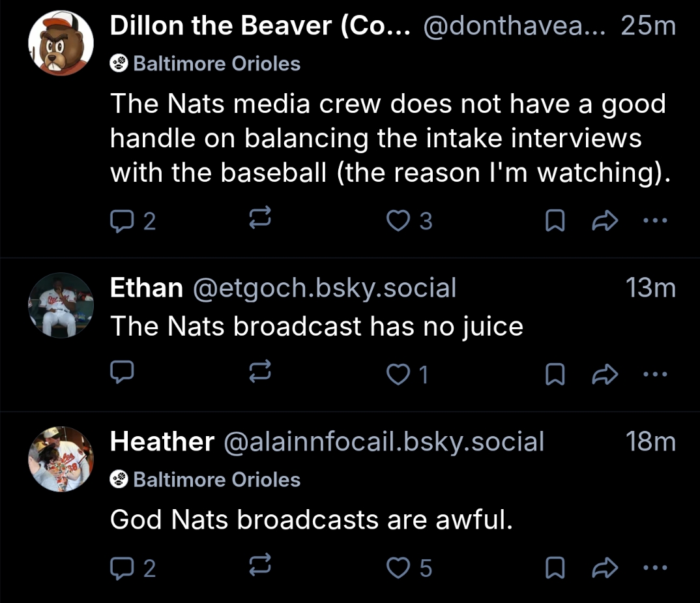
Task: Reply to Dillon the Beaver's post
Action: click(122, 222)
